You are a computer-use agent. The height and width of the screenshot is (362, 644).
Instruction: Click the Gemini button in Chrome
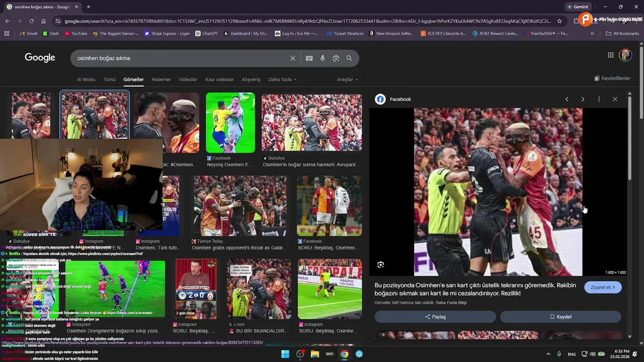click(577, 7)
